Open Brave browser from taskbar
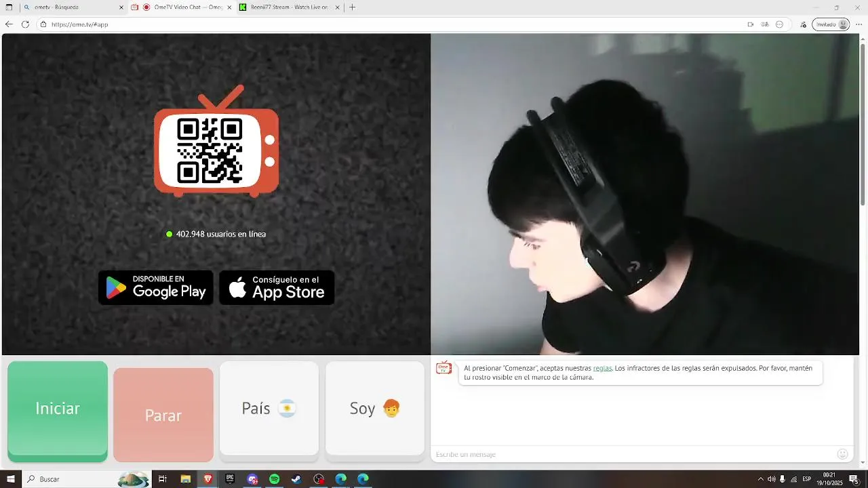 pos(208,479)
